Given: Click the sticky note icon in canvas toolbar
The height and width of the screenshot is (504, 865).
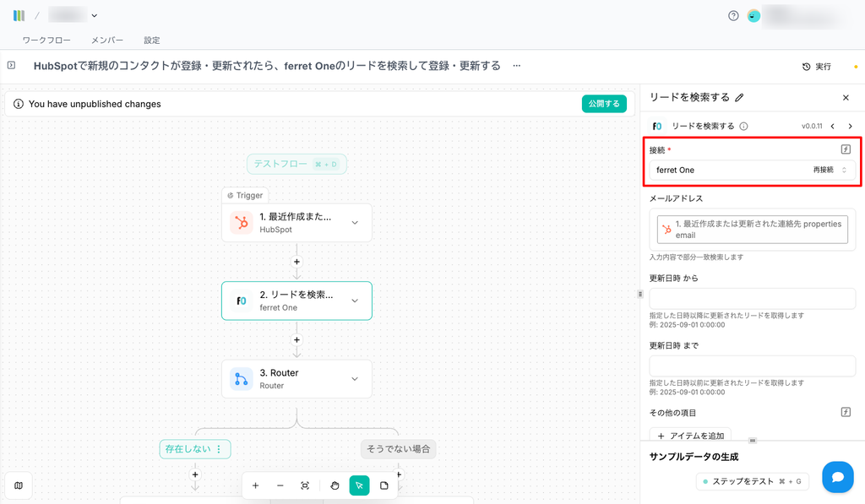Looking at the screenshot, I should coord(384,485).
